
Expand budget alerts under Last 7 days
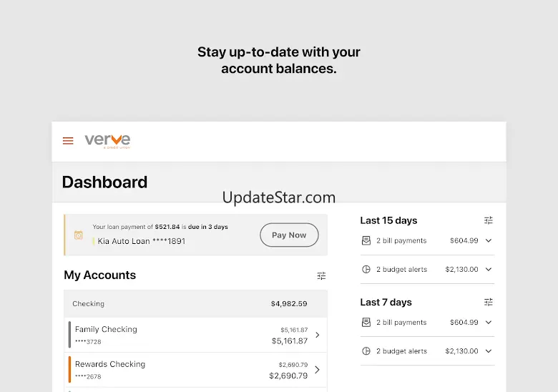(489, 351)
